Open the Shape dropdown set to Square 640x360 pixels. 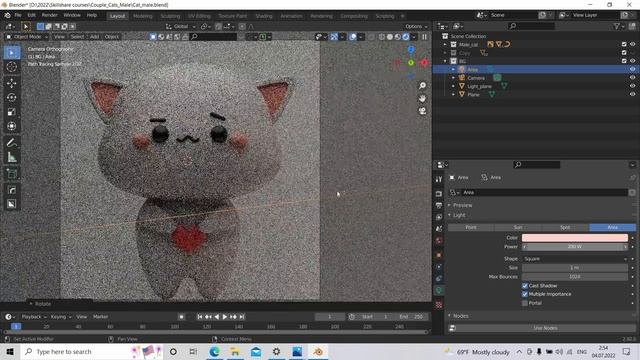click(x=575, y=259)
